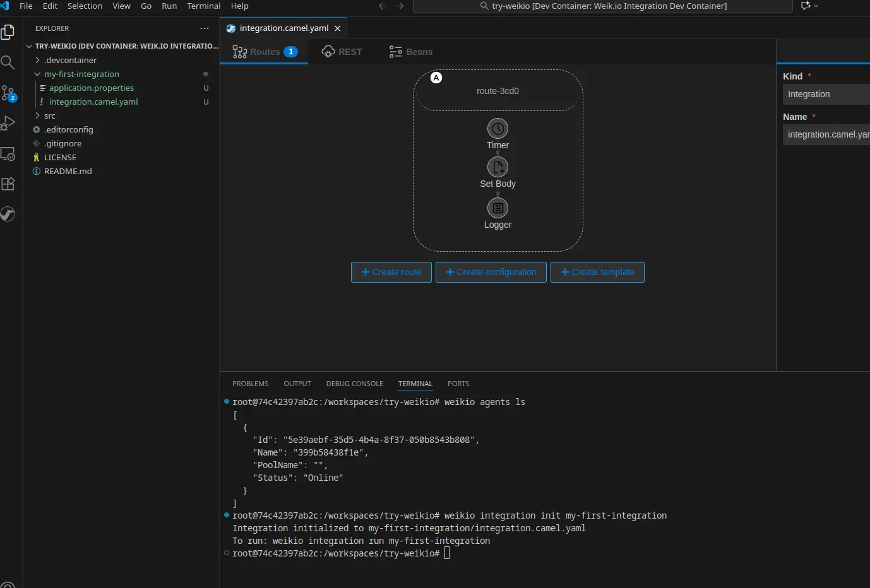Click the Copilot chat icon in title bar
This screenshot has width=870, height=588.
806,6
